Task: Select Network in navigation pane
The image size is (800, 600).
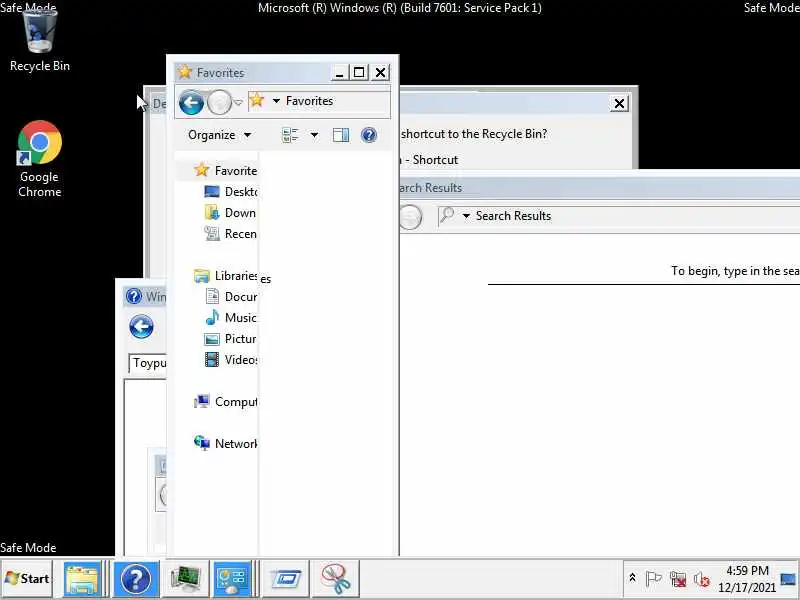Action: pos(225,444)
